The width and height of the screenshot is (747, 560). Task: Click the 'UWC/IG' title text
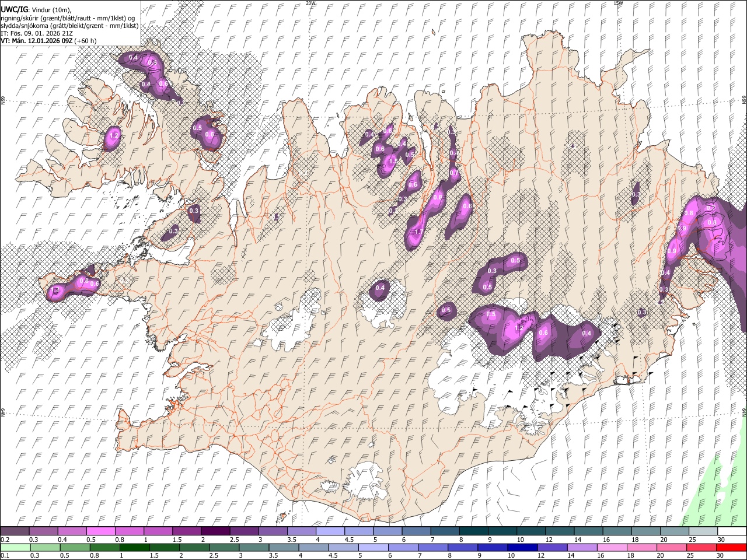(14, 9)
